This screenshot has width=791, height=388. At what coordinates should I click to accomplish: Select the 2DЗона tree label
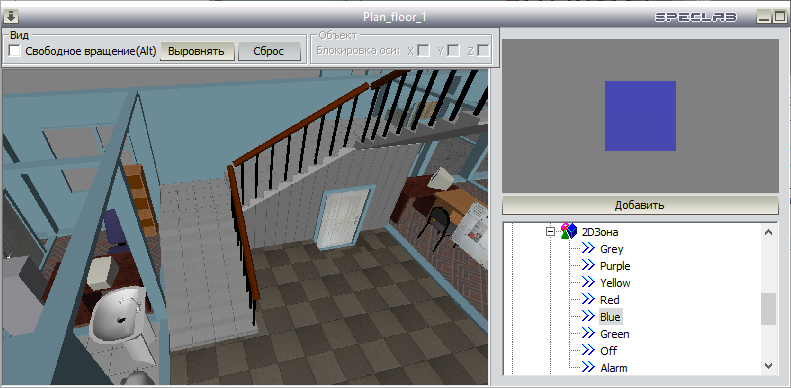point(600,232)
